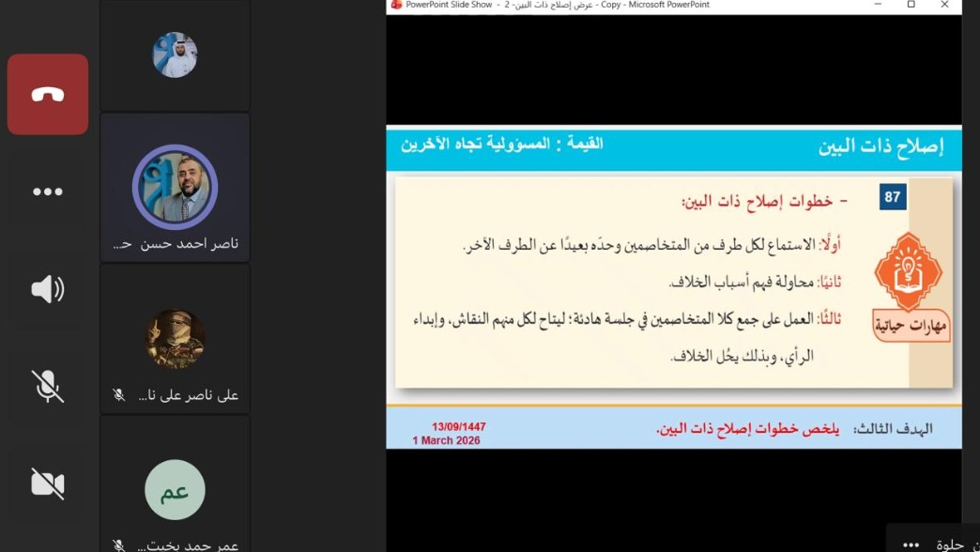End the call with the red handset icon

(47, 94)
